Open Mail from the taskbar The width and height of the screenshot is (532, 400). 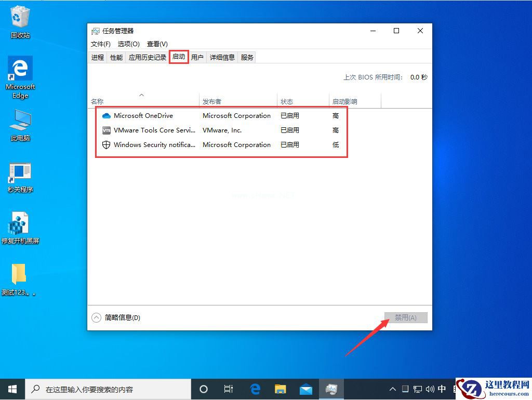click(306, 389)
